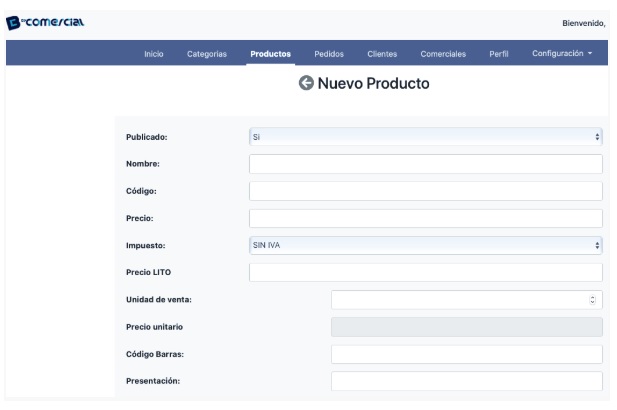Switch to the Clientes tab
Viewport: 617px width, 410px height.
pyautogui.click(x=382, y=54)
